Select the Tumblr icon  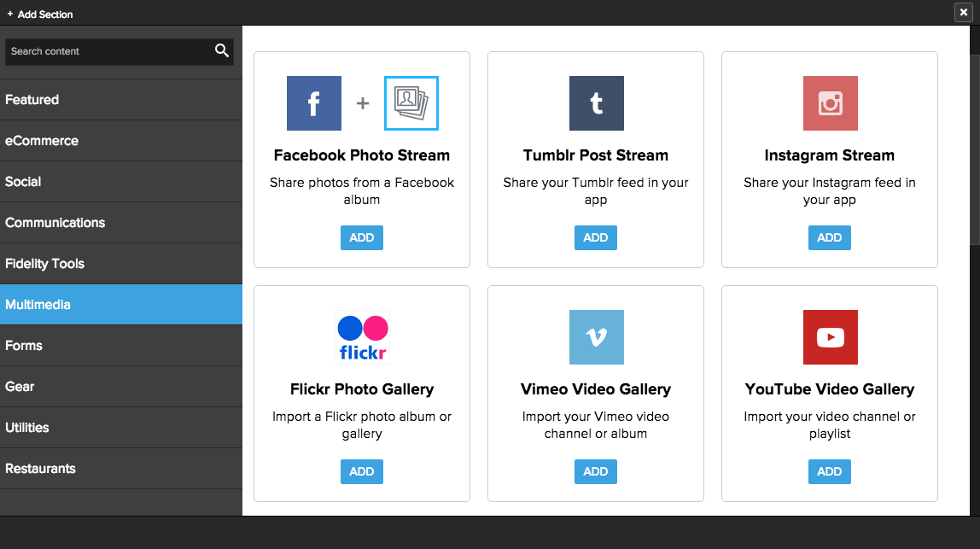coord(595,102)
